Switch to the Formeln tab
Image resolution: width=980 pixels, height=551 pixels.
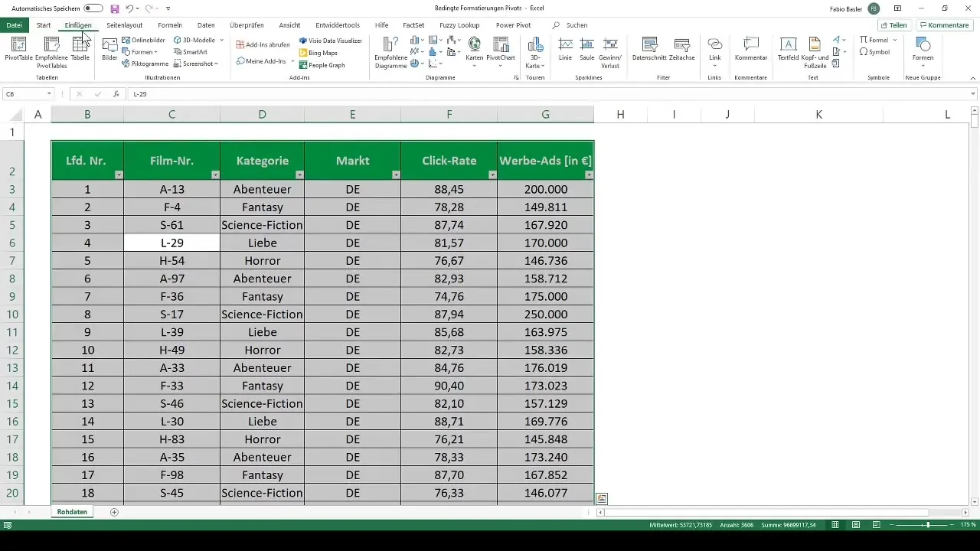tap(169, 25)
